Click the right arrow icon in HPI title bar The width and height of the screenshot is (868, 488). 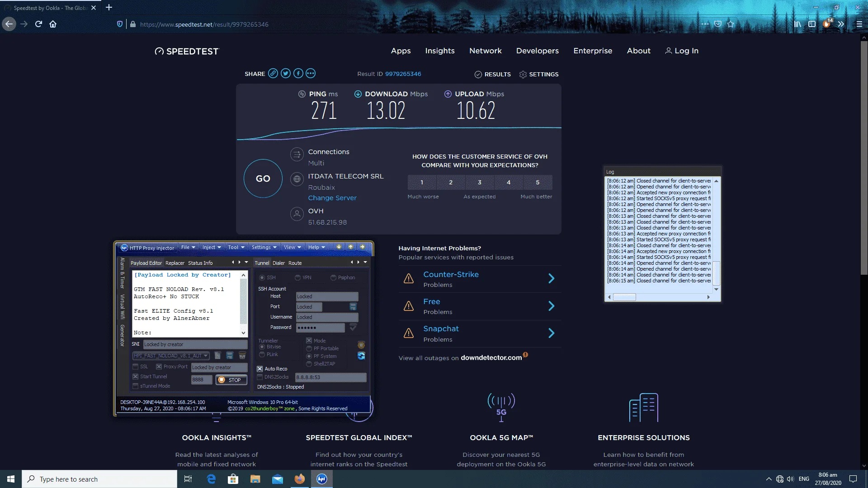[x=362, y=247]
